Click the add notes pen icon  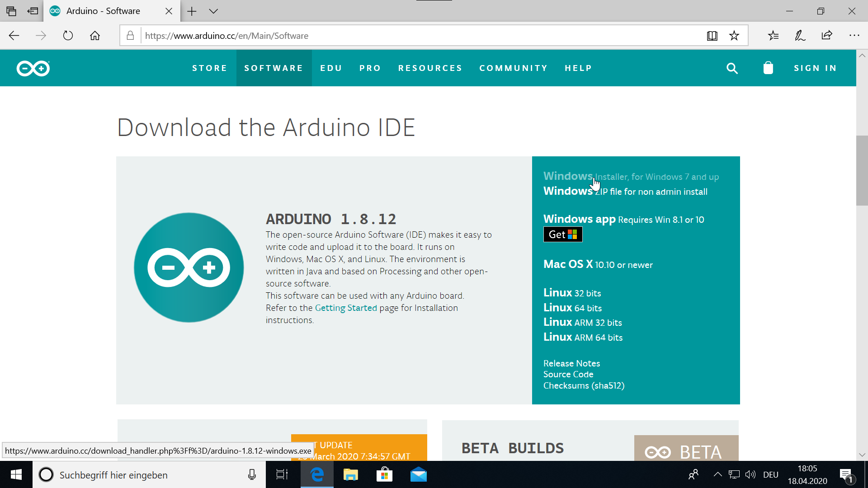pos(800,36)
